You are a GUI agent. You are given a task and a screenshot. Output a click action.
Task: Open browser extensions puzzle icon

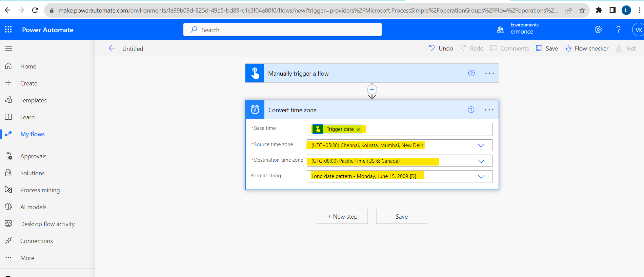point(599,10)
